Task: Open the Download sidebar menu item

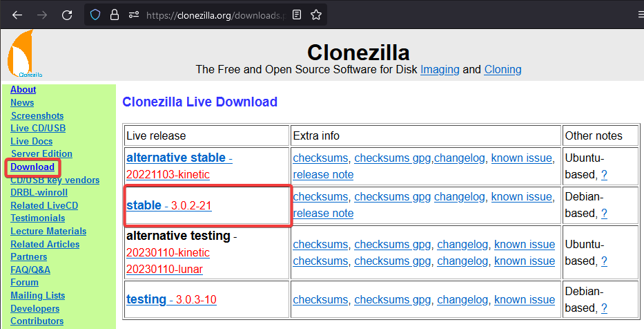Action: [32, 167]
